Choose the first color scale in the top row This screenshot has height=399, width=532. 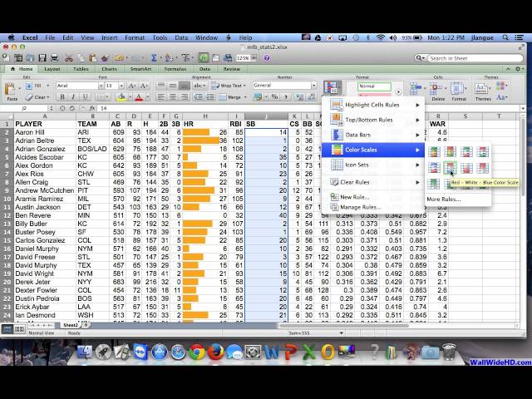coord(434,151)
